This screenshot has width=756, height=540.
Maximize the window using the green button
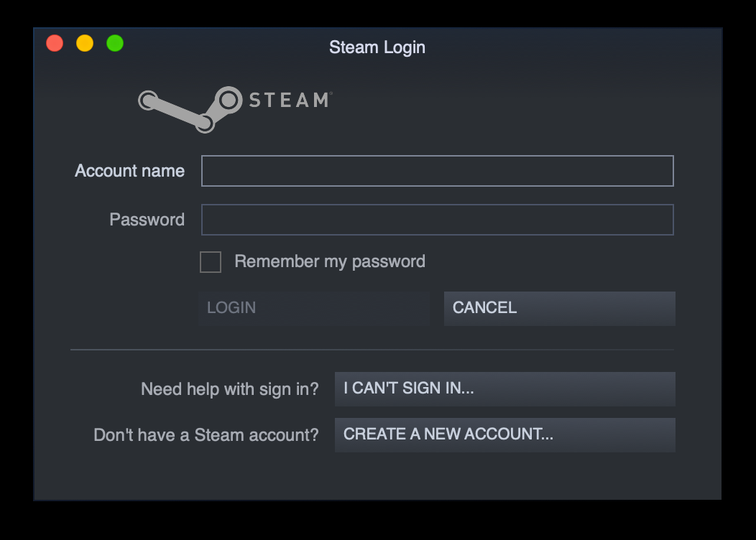click(115, 43)
